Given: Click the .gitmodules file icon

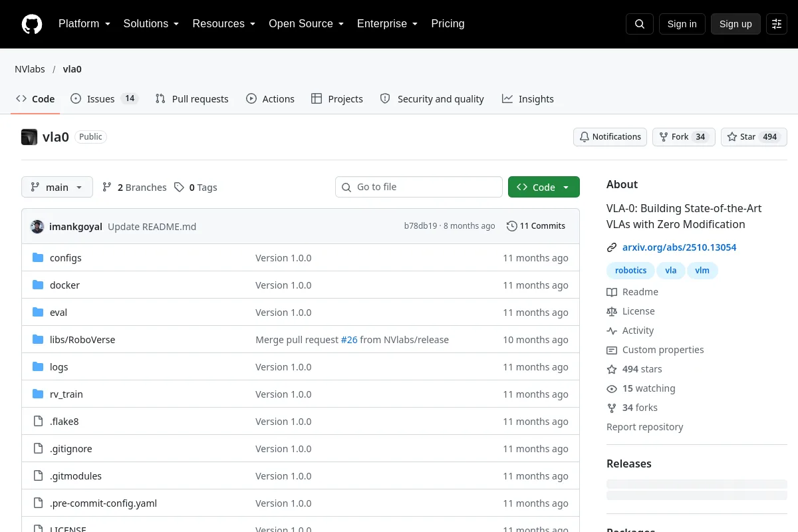Looking at the screenshot, I should click(x=38, y=476).
